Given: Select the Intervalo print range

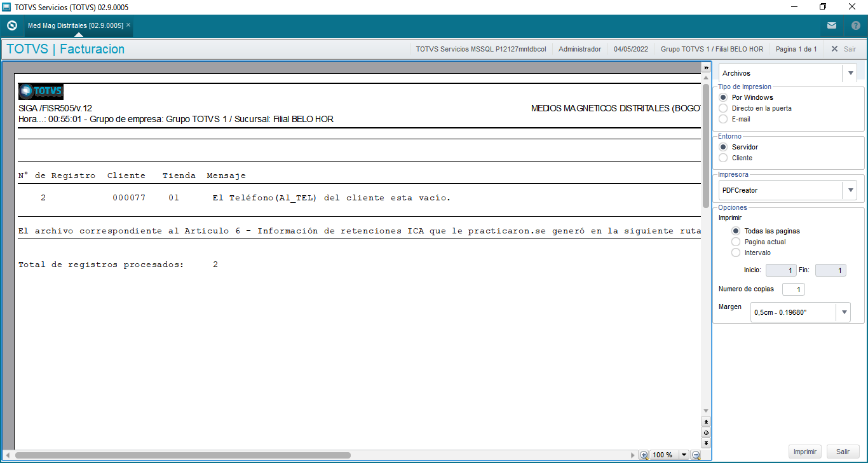Looking at the screenshot, I should click(x=736, y=252).
